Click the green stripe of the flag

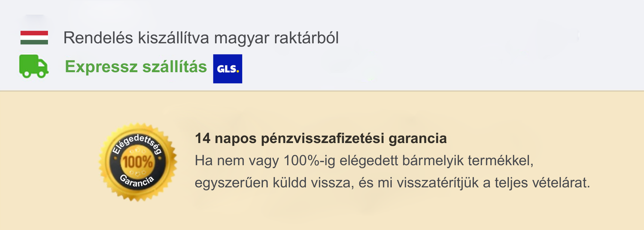click(34, 42)
